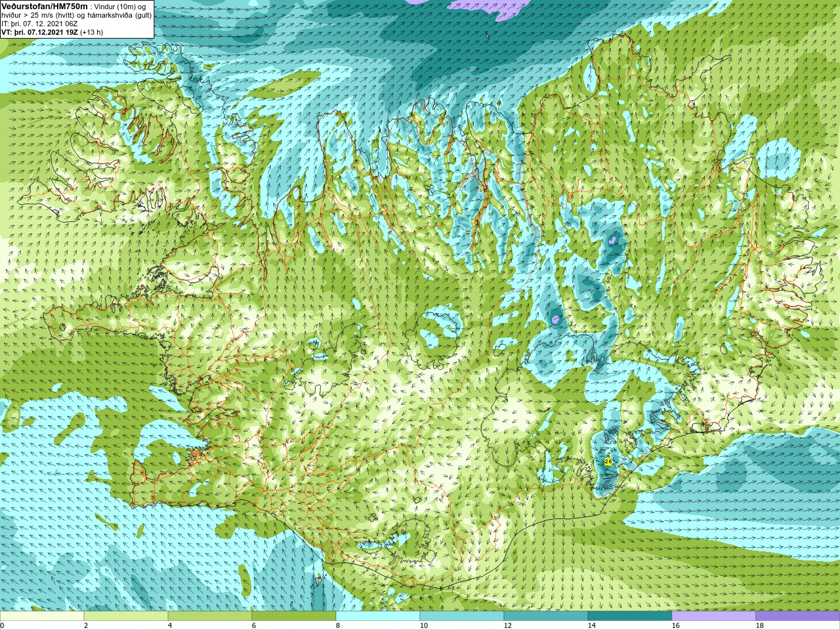
Task: Click the 'hviður > 25 m/s' description line
Action: coord(76,15)
